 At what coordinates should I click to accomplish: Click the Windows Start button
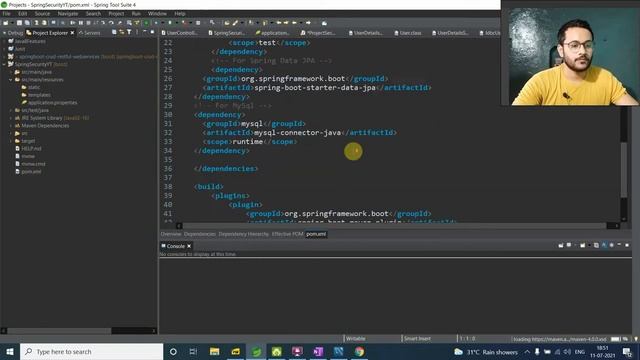10,351
